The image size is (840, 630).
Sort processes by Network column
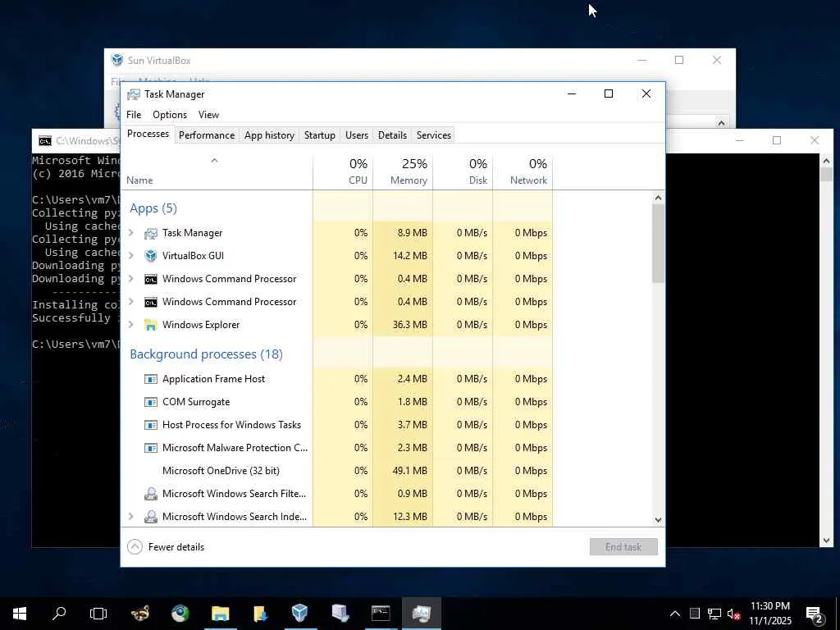click(523, 172)
